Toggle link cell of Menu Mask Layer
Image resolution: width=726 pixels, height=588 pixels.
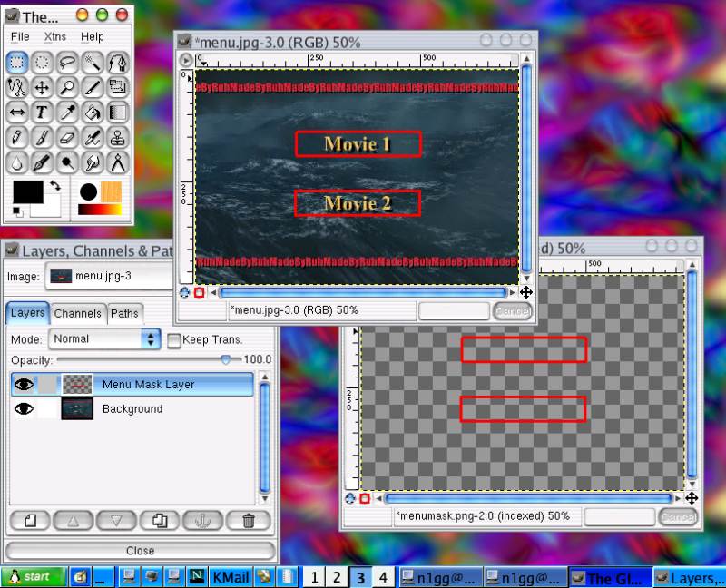[x=48, y=384]
